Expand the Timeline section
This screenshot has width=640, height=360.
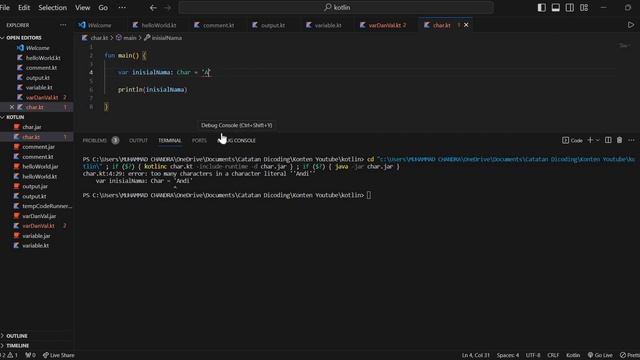point(18,345)
